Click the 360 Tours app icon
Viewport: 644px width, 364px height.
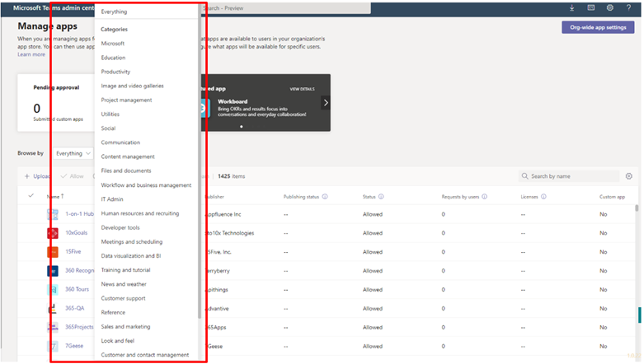pos(53,290)
